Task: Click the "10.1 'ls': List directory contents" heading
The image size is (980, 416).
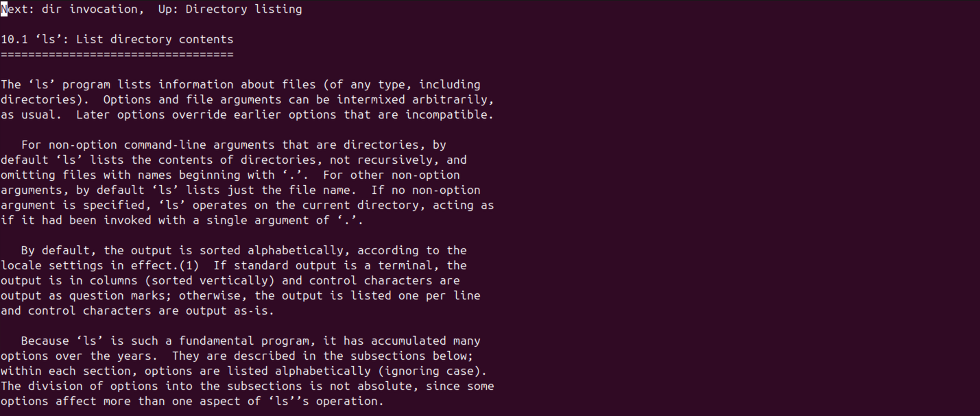Action: (x=117, y=40)
